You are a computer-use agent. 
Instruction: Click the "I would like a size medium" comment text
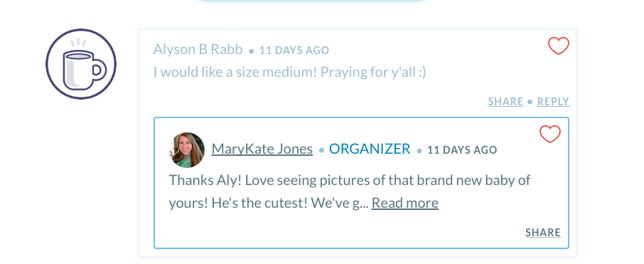[x=235, y=72]
